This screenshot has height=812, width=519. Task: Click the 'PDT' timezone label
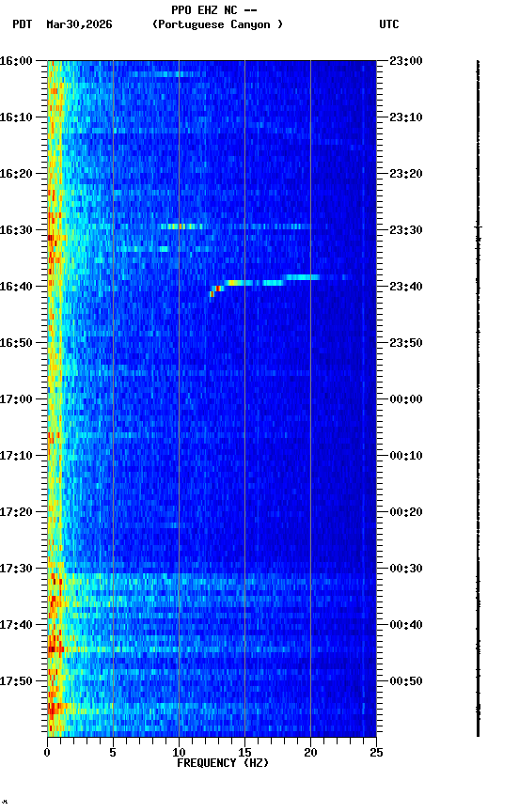23,24
